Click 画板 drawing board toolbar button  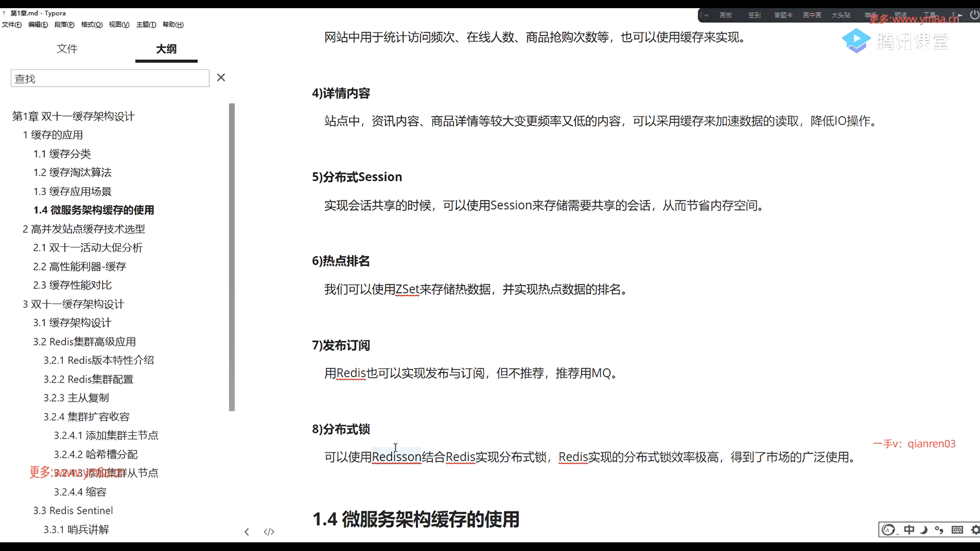coord(725,15)
